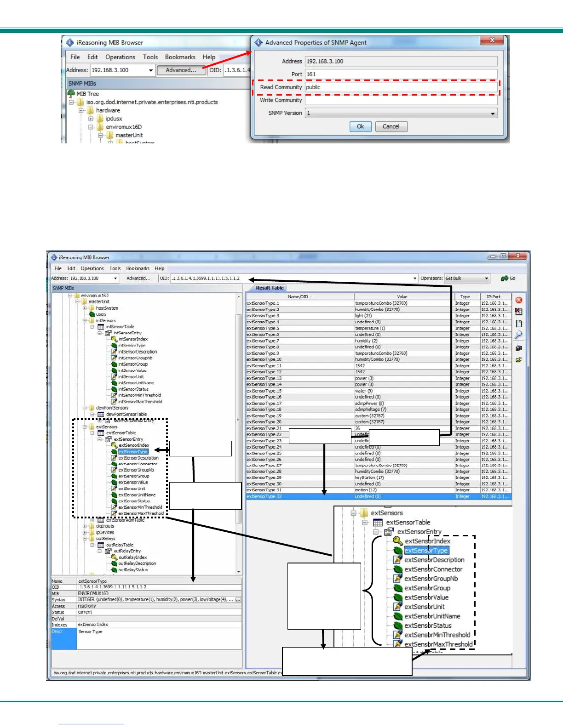Screen dimensions: 563x728
Task: Click the folder icon beside hostSystem
Action: click(x=92, y=308)
